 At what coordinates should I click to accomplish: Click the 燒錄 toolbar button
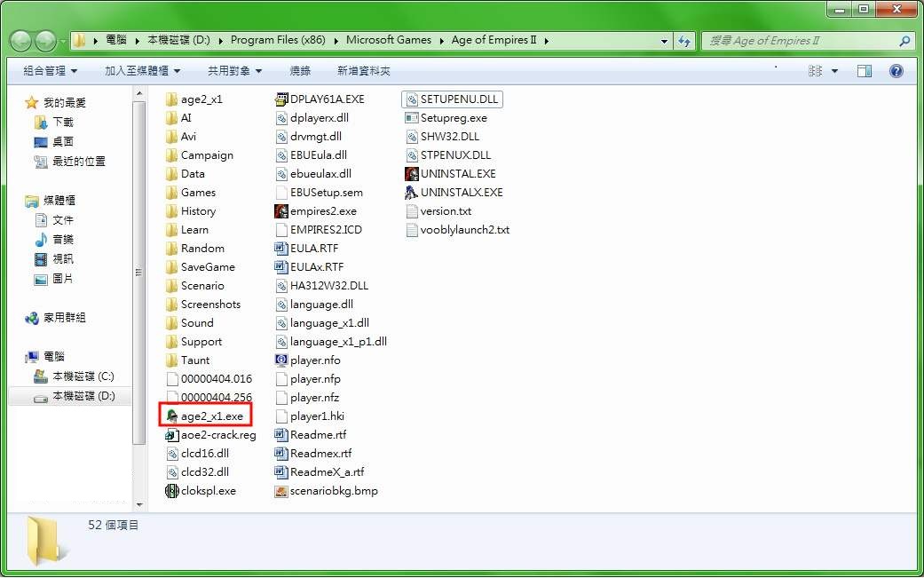(300, 71)
